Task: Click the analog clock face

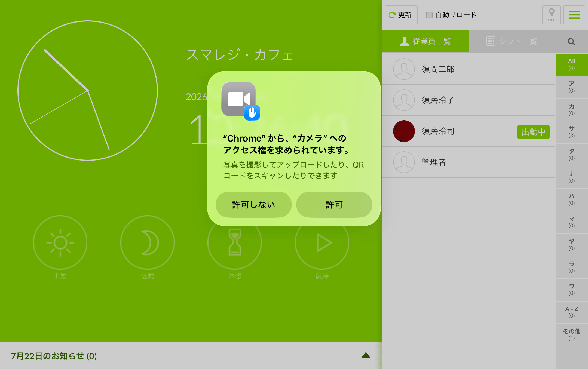Action: pos(88,91)
